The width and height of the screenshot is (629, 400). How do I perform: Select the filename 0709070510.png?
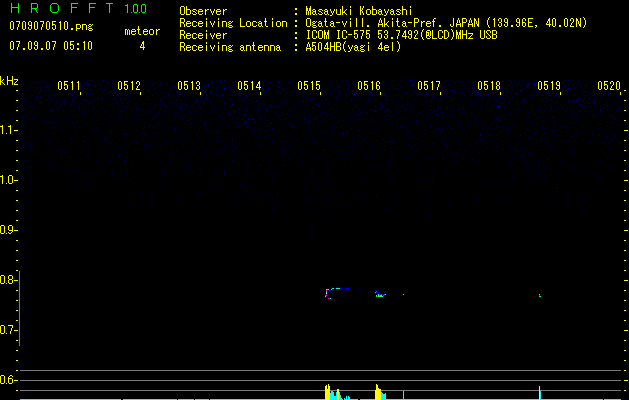click(51, 27)
